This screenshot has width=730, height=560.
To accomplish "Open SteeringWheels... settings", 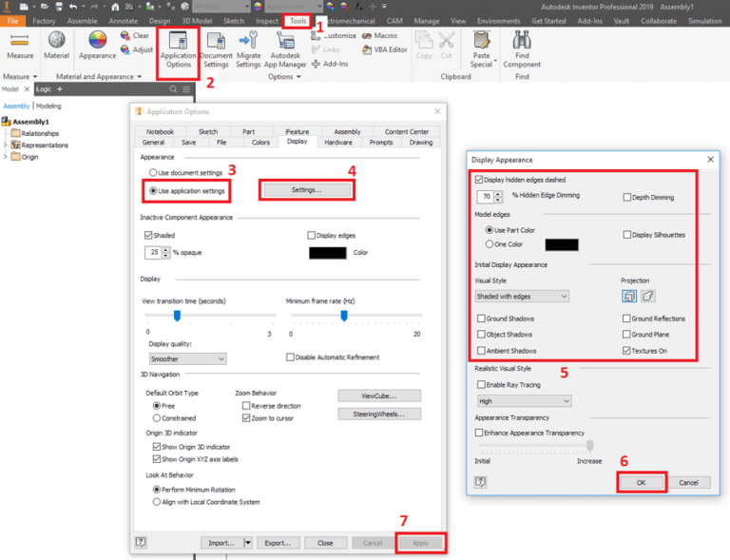I will (379, 414).
